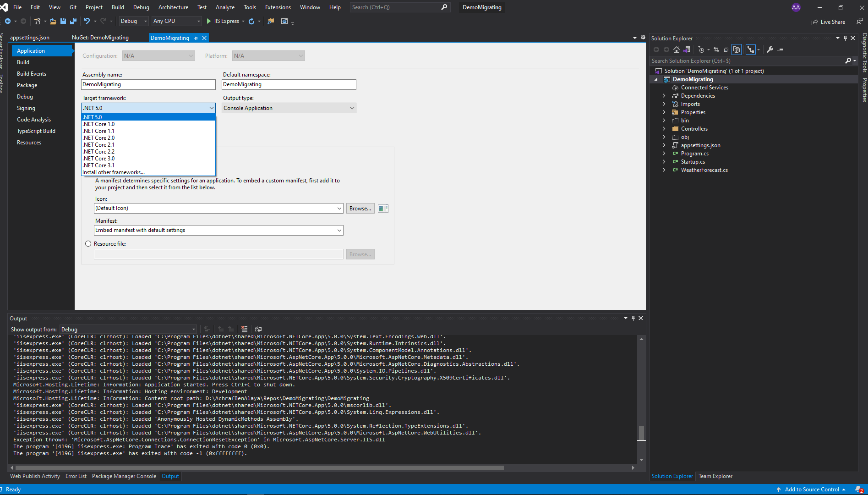Viewport: 868px width, 495px height.
Task: Open the Error List tab
Action: [76, 476]
